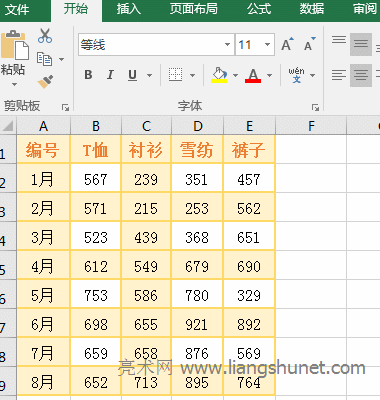Toggle Italic formatting
Screen dimensions: 380x400
click(x=110, y=75)
